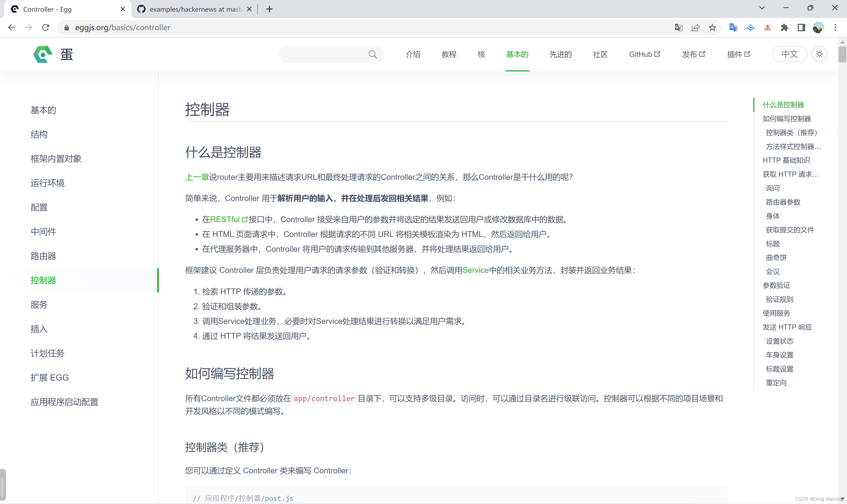
Task: Open 服务 in the sidebar
Action: point(39,305)
